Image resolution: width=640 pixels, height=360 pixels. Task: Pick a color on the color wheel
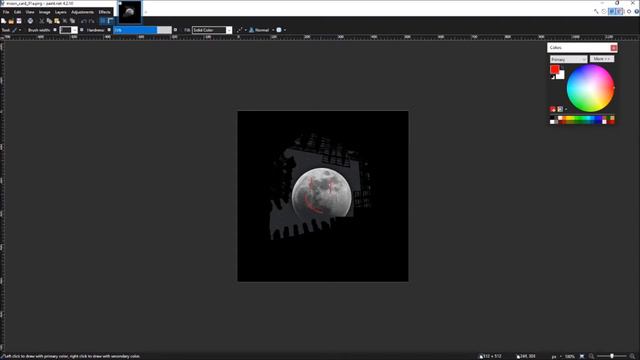click(590, 88)
